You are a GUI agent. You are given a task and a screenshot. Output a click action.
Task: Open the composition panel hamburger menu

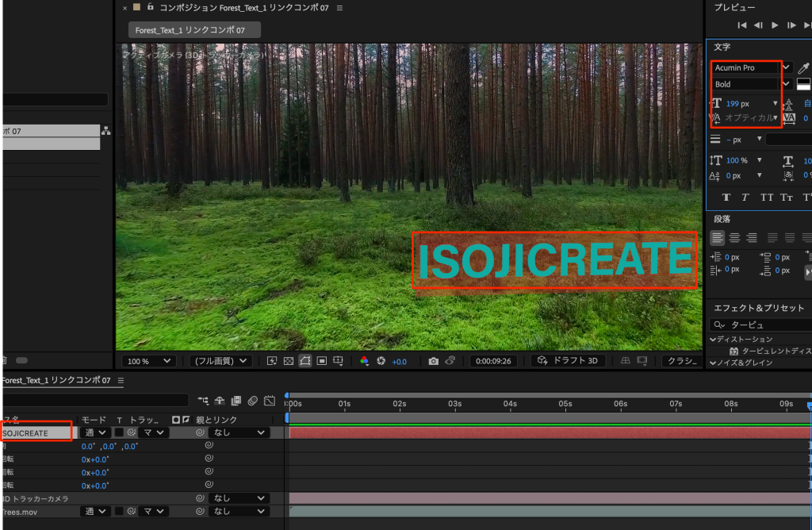pyautogui.click(x=340, y=8)
